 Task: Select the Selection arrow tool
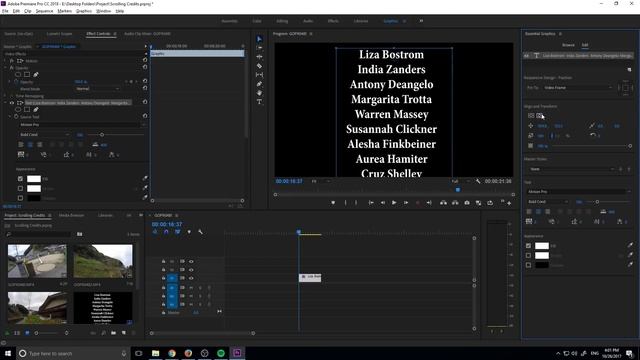pos(259,39)
